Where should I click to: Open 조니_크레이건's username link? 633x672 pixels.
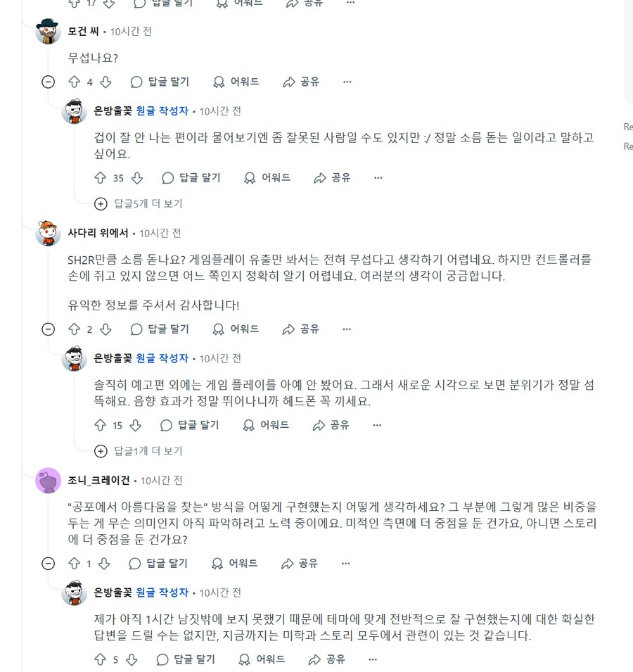click(x=98, y=481)
